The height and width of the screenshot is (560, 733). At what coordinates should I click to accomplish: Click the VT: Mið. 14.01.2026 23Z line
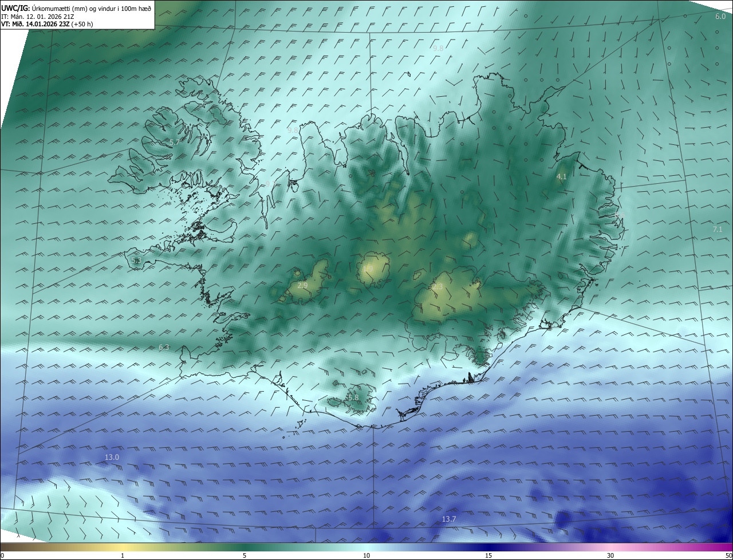click(x=46, y=24)
